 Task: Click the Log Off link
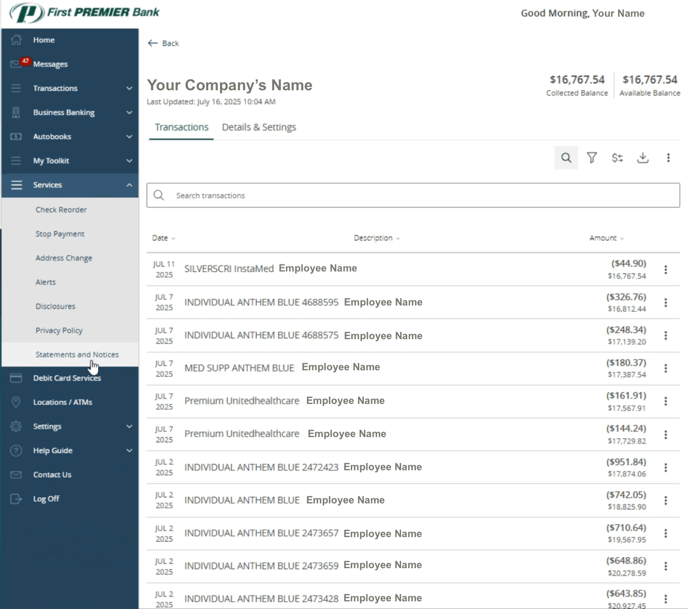click(x=46, y=498)
